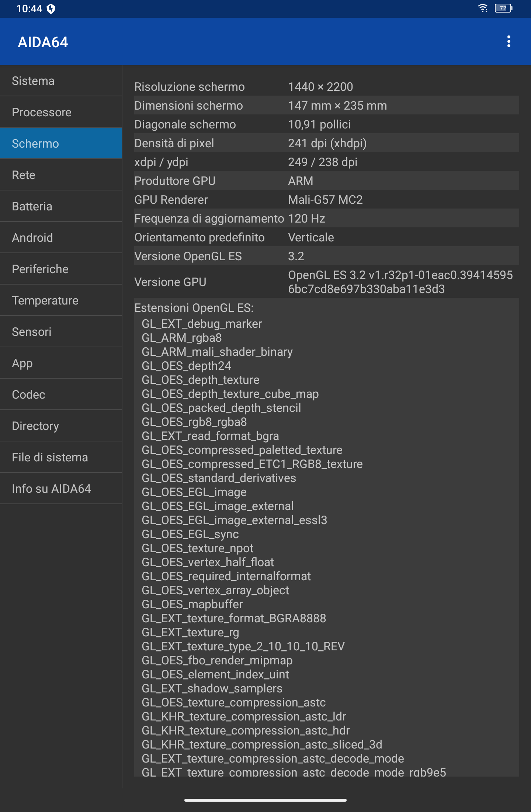Switch to the Rete section
The height and width of the screenshot is (812, 531).
[x=61, y=175]
